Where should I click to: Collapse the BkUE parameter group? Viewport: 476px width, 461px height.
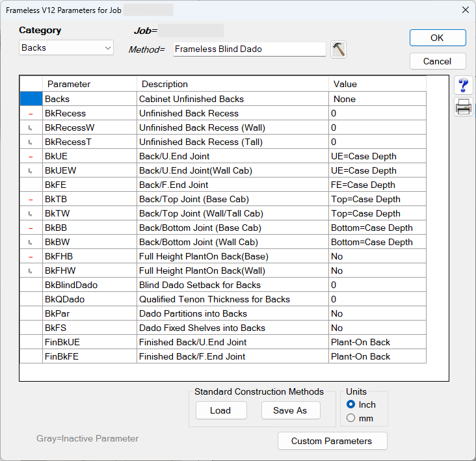point(31,157)
